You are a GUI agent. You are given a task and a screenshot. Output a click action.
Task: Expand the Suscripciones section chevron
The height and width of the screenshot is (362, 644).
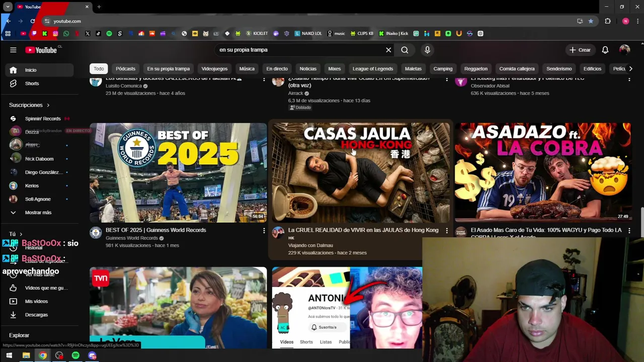click(48, 105)
